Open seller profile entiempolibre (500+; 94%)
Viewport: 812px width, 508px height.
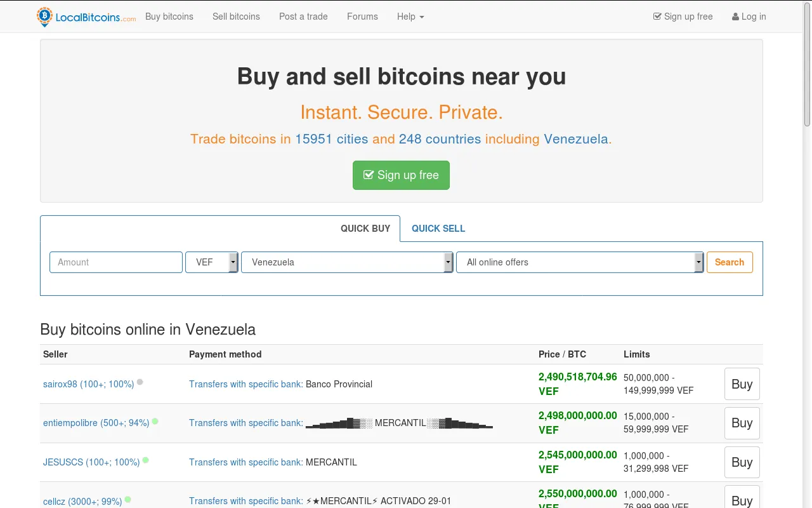pos(96,423)
